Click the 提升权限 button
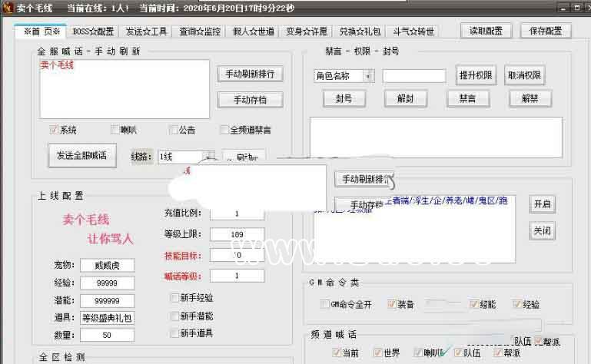 click(x=477, y=75)
